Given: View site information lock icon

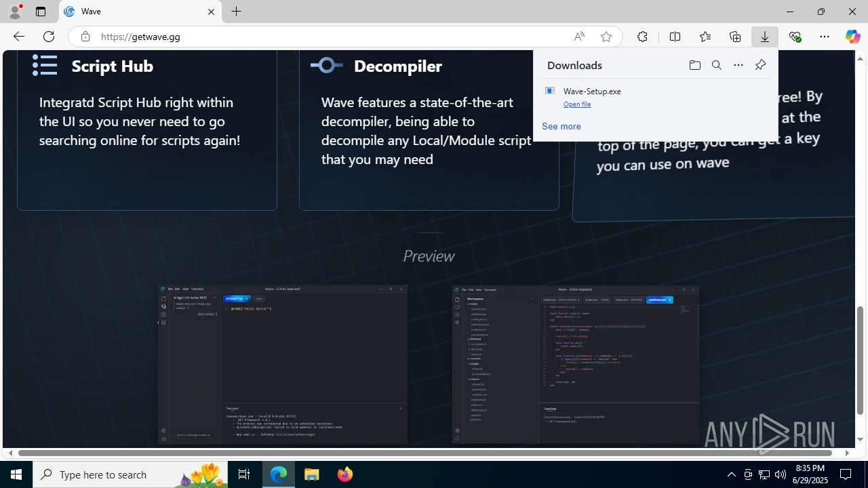Looking at the screenshot, I should click(x=85, y=37).
